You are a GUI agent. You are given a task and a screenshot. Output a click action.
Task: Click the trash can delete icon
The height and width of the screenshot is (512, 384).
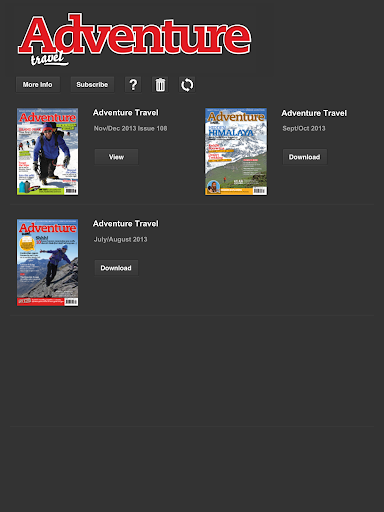(160, 85)
